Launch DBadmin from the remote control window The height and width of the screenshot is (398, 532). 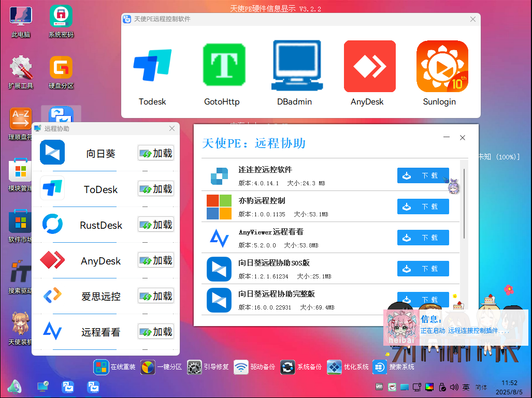pyautogui.click(x=297, y=66)
